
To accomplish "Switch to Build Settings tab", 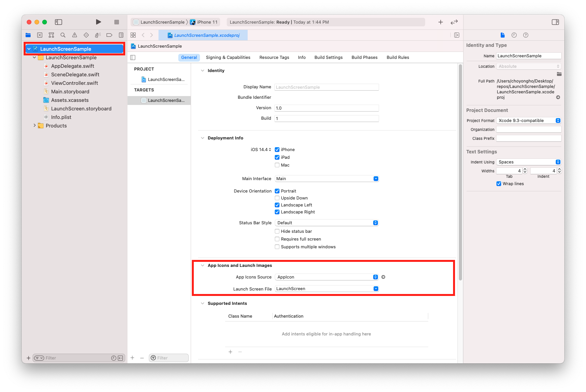I will (x=328, y=57).
